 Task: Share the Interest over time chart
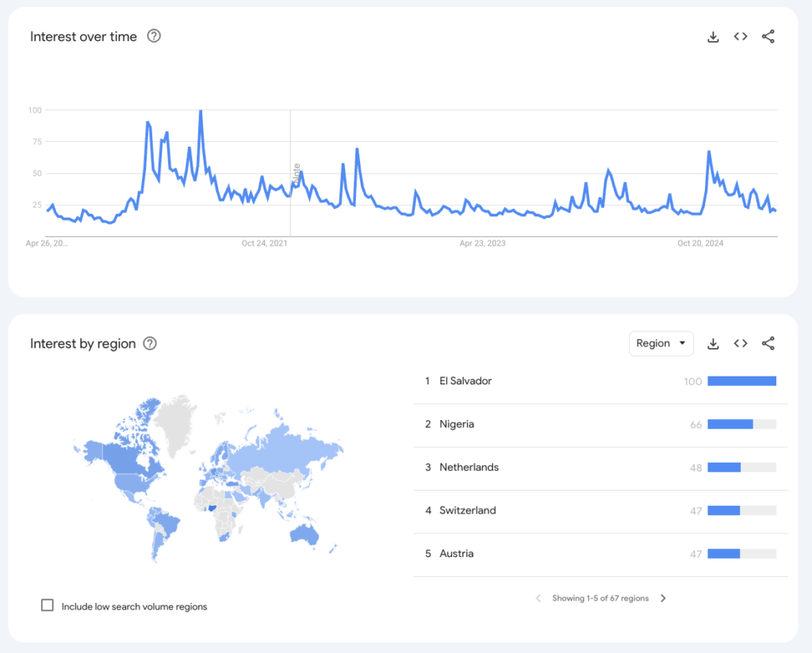coord(768,36)
